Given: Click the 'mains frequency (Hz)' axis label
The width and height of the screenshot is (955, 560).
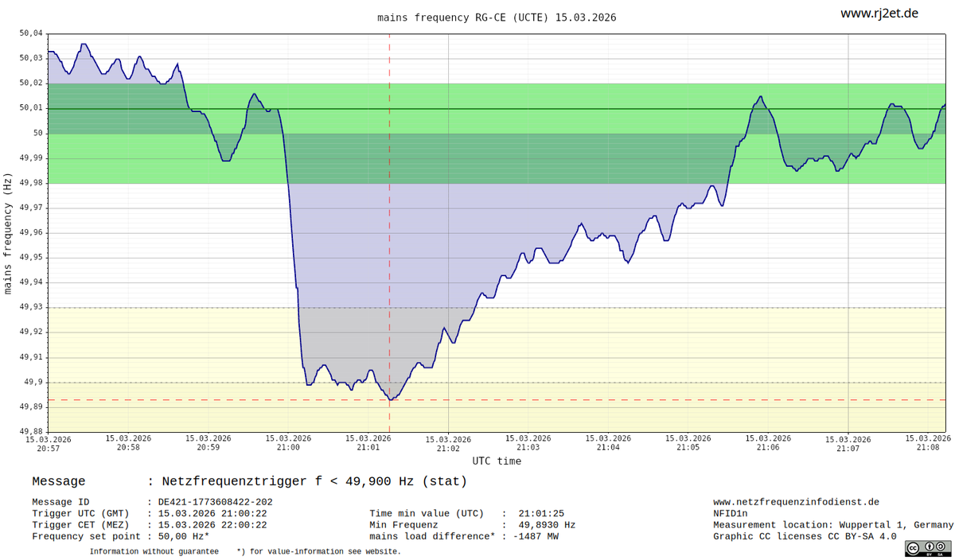Looking at the screenshot, I should [x=9, y=233].
